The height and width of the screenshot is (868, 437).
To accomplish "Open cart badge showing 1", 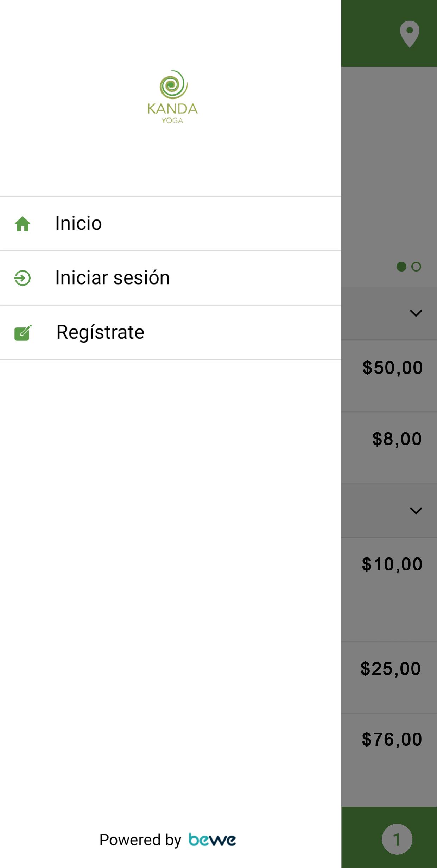I will (x=397, y=839).
